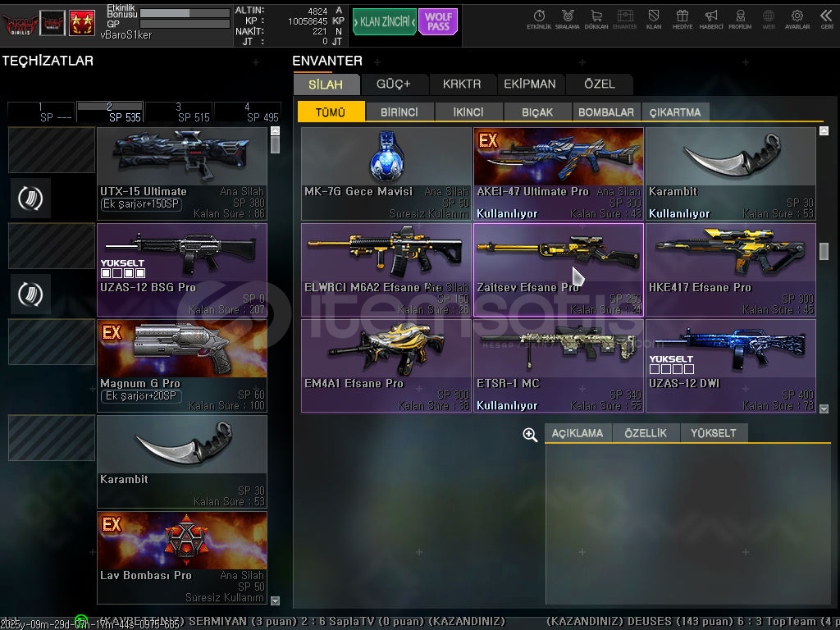The width and height of the screenshot is (840, 630).
Task: Click the Ek şarjör+150SP tag
Action: [141, 204]
